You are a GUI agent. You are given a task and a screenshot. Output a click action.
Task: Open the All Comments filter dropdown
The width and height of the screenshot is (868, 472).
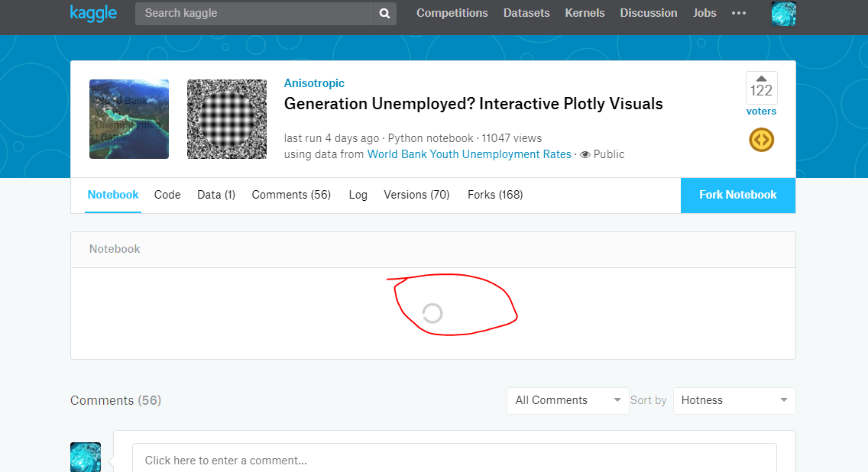(x=567, y=400)
